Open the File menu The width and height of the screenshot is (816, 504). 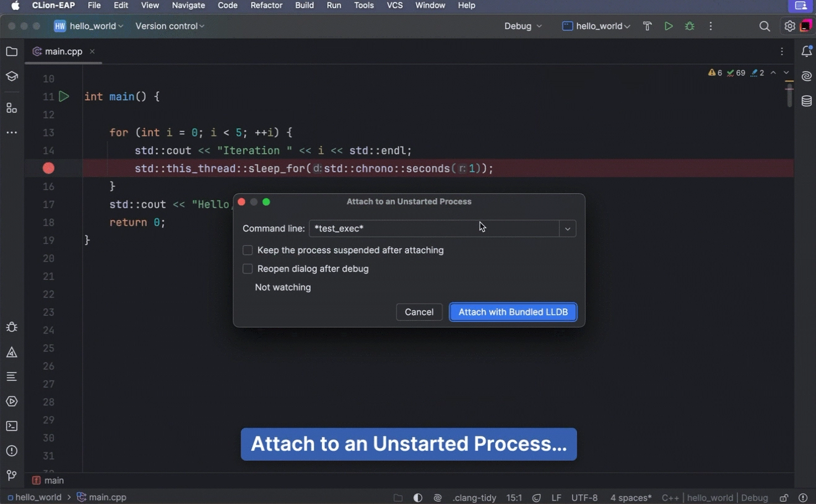94,6
